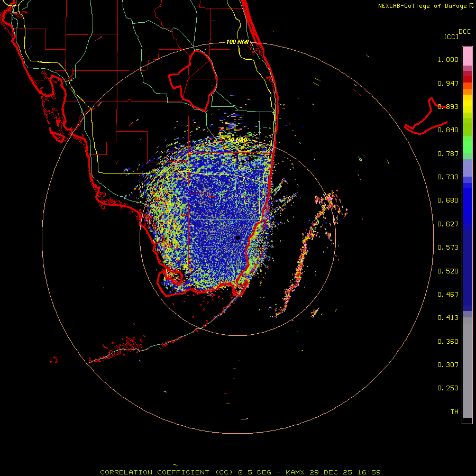Screen dimensions: 476x476
Task: Pick the periwinkle segment of the color bar
Action: (x=467, y=168)
